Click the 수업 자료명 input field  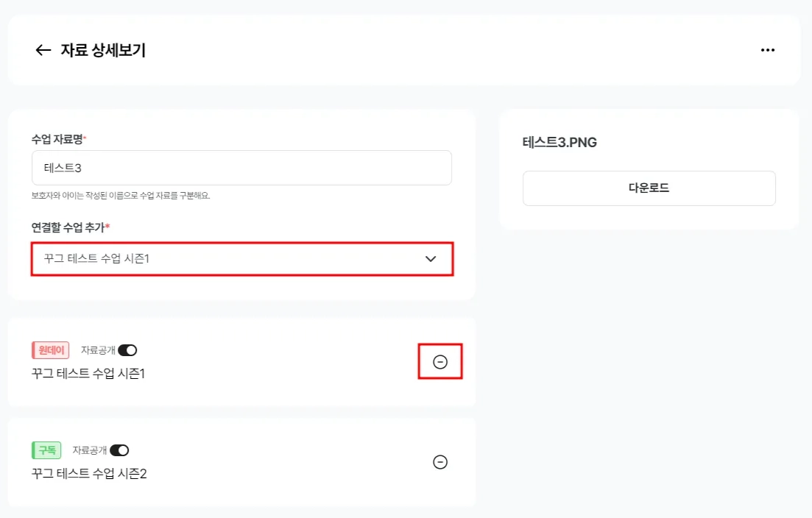point(242,168)
